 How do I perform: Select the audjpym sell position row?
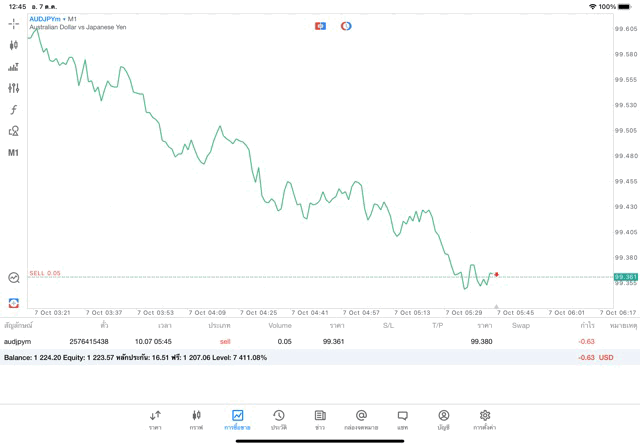click(x=300, y=341)
